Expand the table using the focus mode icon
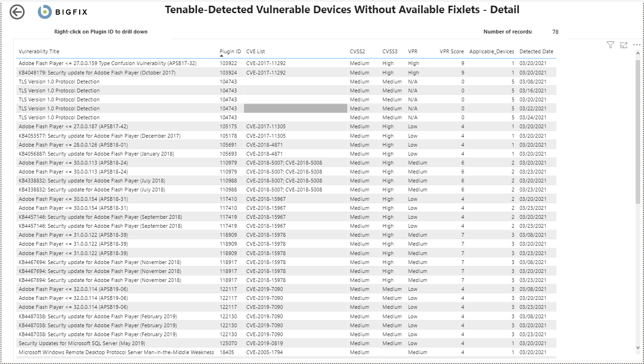This screenshot has width=644, height=364. tap(624, 45)
